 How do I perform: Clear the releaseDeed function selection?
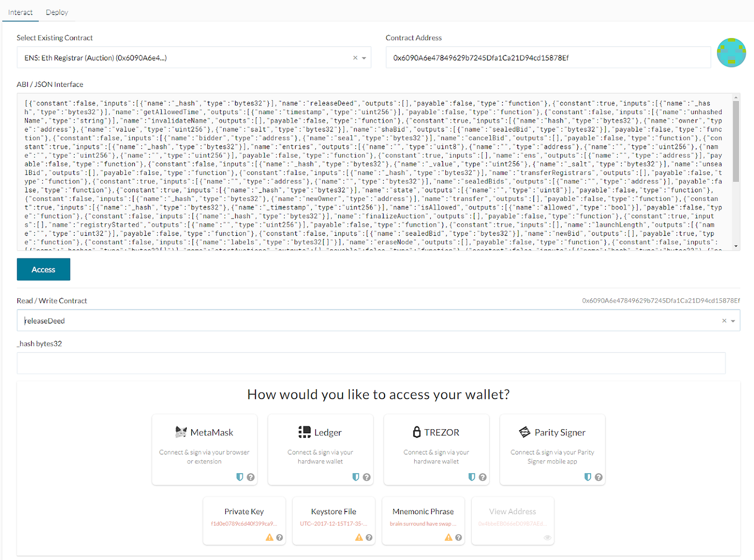point(724,321)
